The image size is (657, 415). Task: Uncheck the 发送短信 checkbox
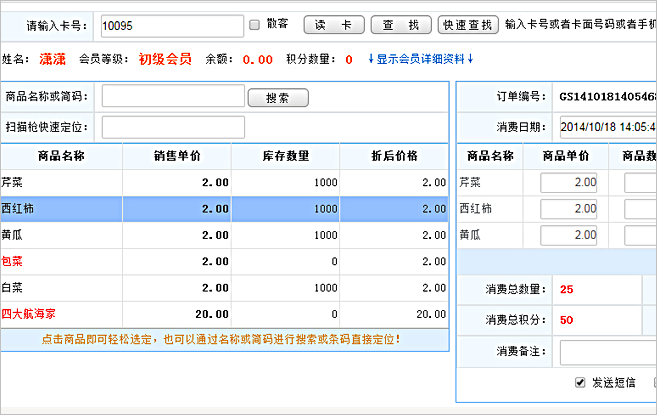coord(580,383)
